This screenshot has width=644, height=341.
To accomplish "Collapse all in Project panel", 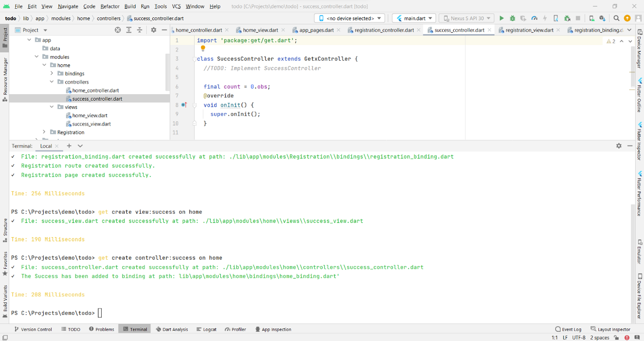I will click(140, 30).
